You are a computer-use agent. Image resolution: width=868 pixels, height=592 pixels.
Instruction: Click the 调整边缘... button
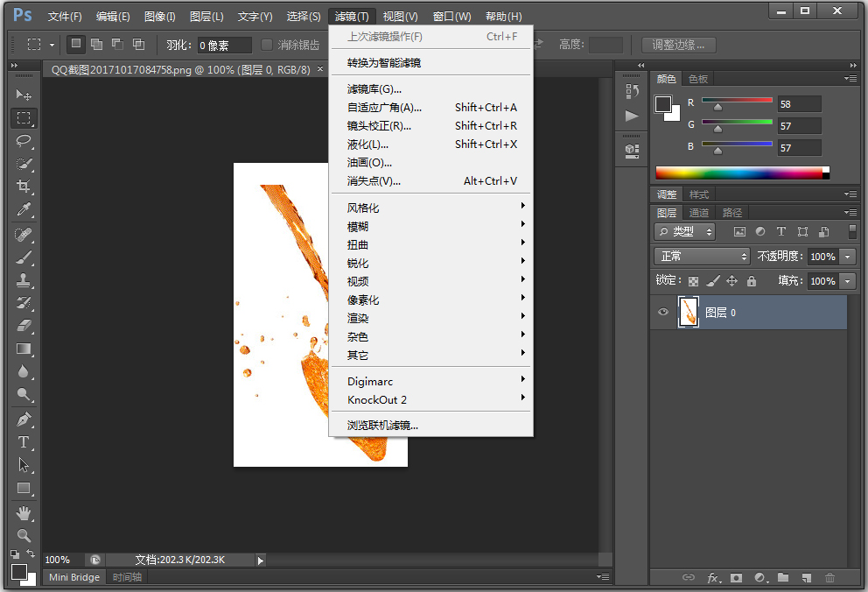(678, 45)
